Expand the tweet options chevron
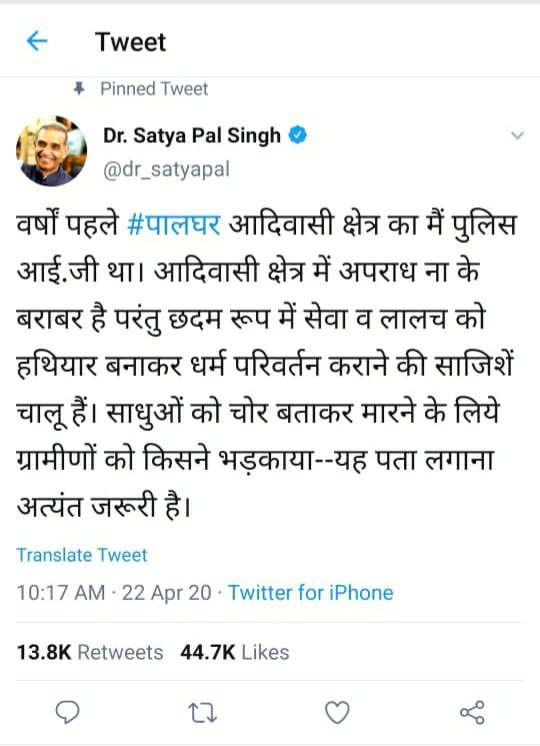Image resolution: width=540 pixels, height=746 pixels. point(517,136)
